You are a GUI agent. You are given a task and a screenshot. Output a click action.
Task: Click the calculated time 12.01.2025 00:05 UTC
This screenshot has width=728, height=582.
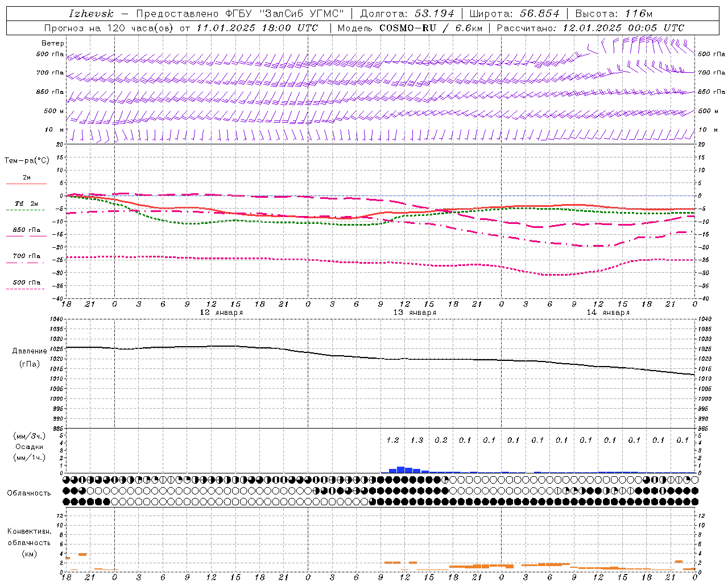[623, 28]
